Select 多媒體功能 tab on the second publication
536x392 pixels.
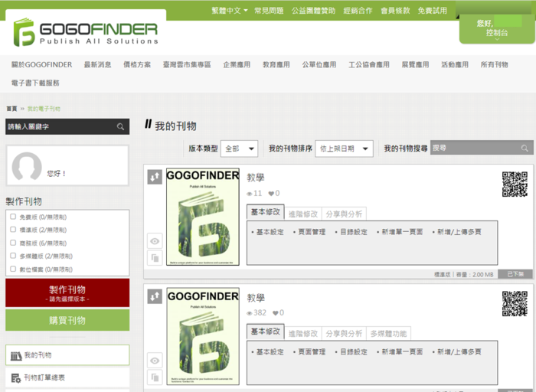pos(389,333)
